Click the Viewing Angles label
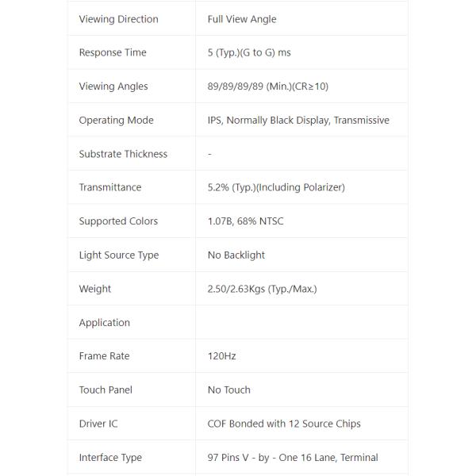 tap(113, 86)
